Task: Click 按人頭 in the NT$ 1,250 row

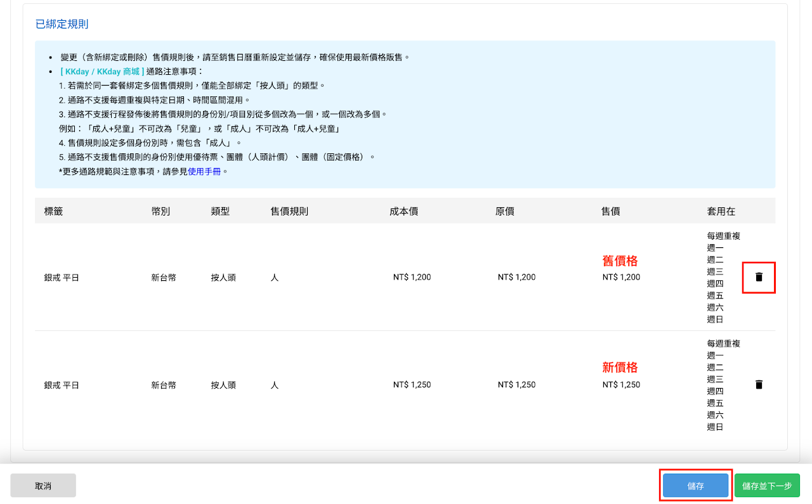Action: [x=223, y=385]
